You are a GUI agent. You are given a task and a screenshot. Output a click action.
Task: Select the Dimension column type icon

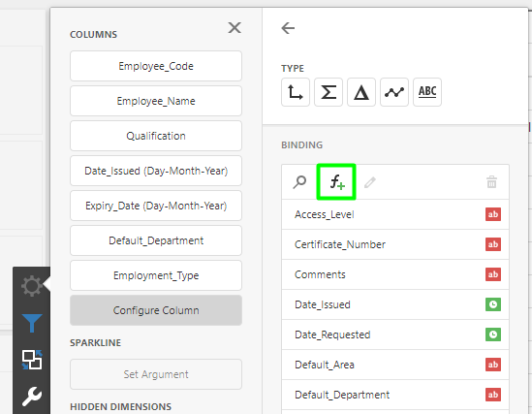296,92
